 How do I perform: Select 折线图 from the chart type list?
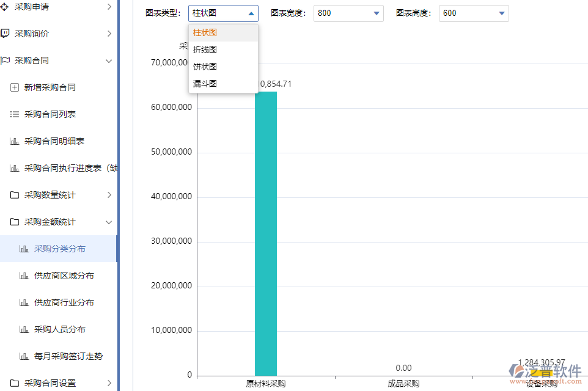point(204,49)
